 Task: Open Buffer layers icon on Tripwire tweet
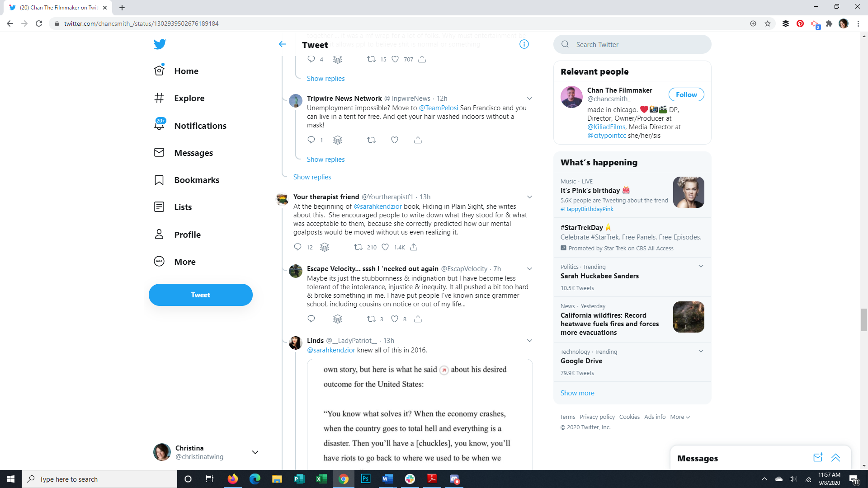[x=338, y=140]
